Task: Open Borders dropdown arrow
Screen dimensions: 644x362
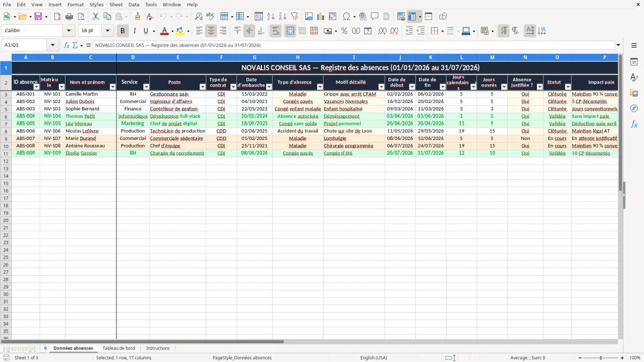Action: pyautogui.click(x=442, y=31)
